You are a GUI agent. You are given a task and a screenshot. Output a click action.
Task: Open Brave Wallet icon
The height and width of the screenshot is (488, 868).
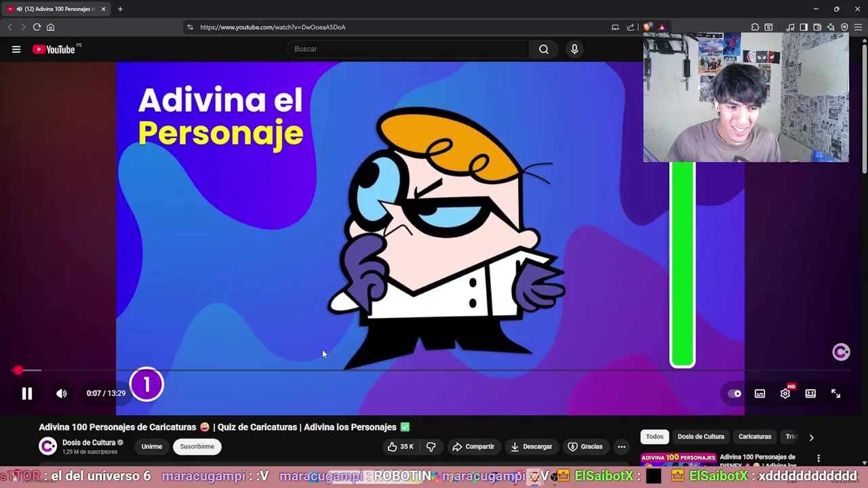point(817,27)
